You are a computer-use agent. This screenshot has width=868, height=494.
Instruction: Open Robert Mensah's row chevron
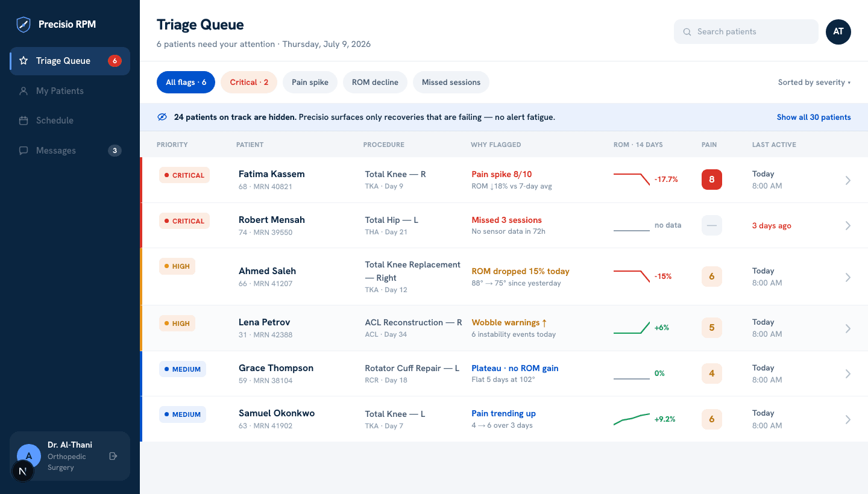848,225
